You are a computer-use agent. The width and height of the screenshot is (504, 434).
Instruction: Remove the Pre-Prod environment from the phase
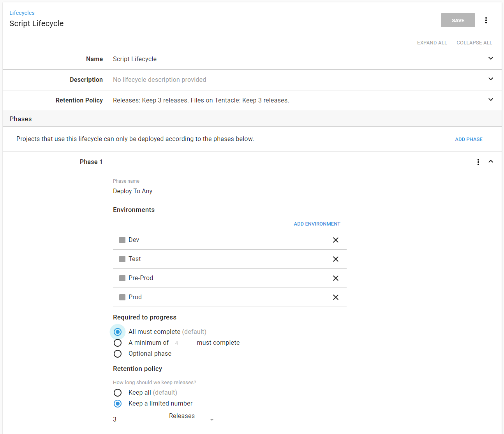tap(335, 278)
